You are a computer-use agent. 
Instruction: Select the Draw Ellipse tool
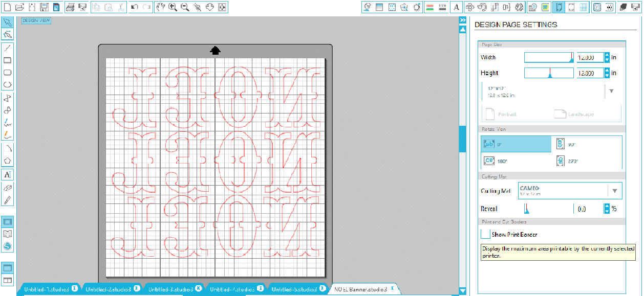click(x=8, y=85)
